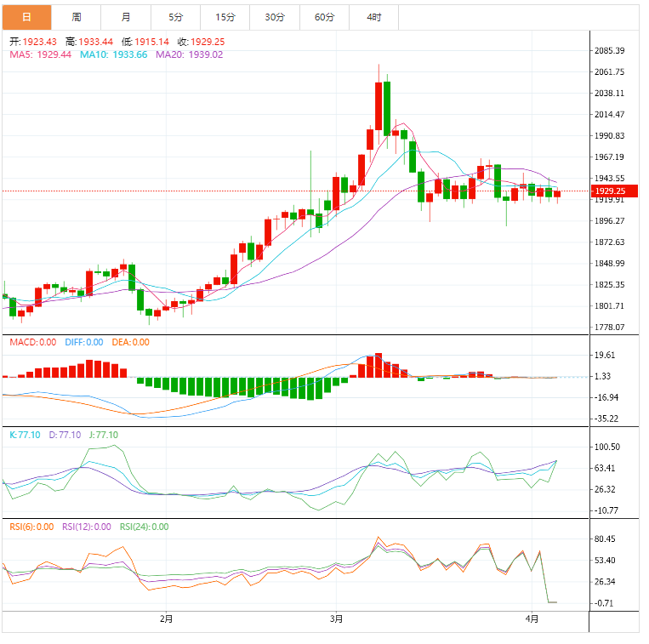Select the 15分 timeframe tab

[225, 17]
